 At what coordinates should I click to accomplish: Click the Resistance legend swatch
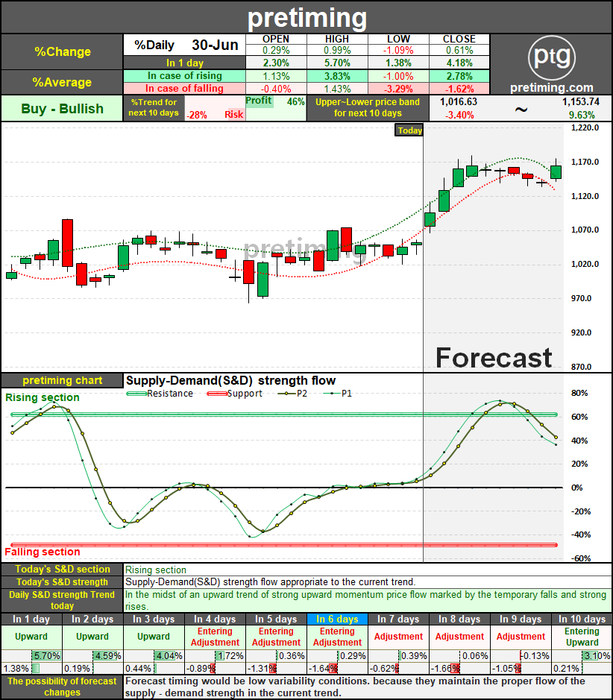[136, 394]
